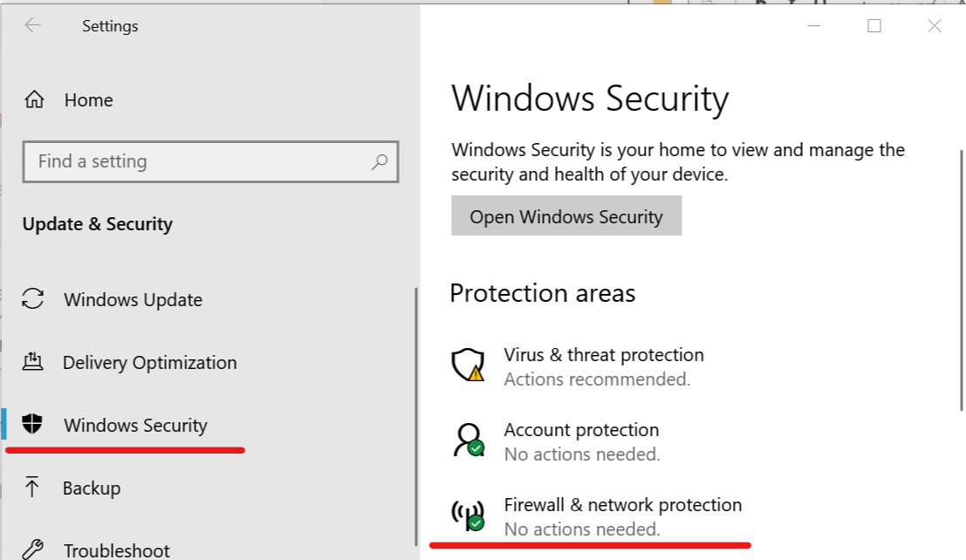Screen dimensions: 966x560
Task: Click the Backup up-arrow icon
Action: 32,487
